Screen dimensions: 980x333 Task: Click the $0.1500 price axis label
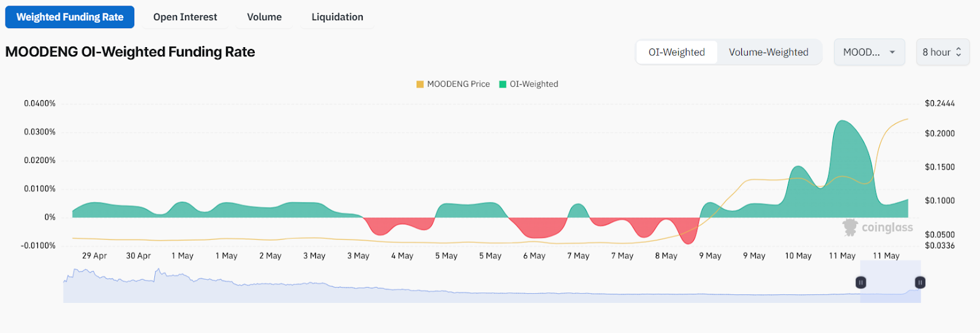point(940,167)
